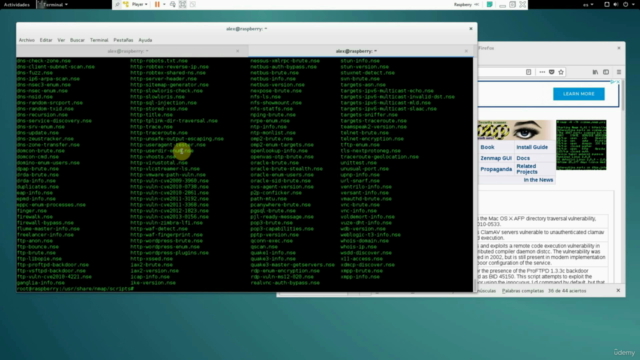The height and width of the screenshot is (360, 640).
Task: Click the green notes icon in VMware toolbar
Action: [489, 4]
